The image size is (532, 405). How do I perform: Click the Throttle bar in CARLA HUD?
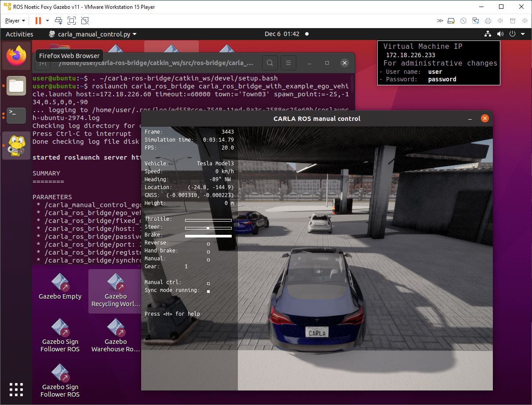click(208, 220)
